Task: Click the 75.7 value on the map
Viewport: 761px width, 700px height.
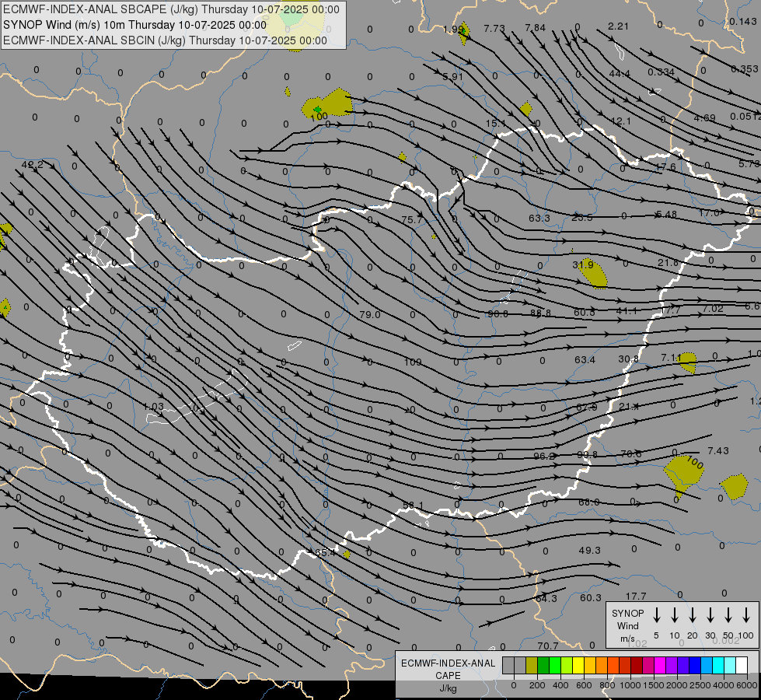Action: pyautogui.click(x=411, y=219)
